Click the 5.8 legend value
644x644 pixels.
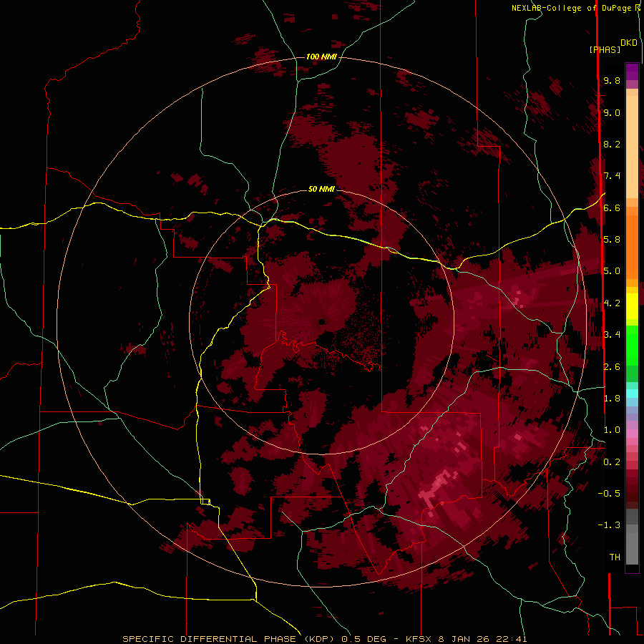[x=612, y=240]
